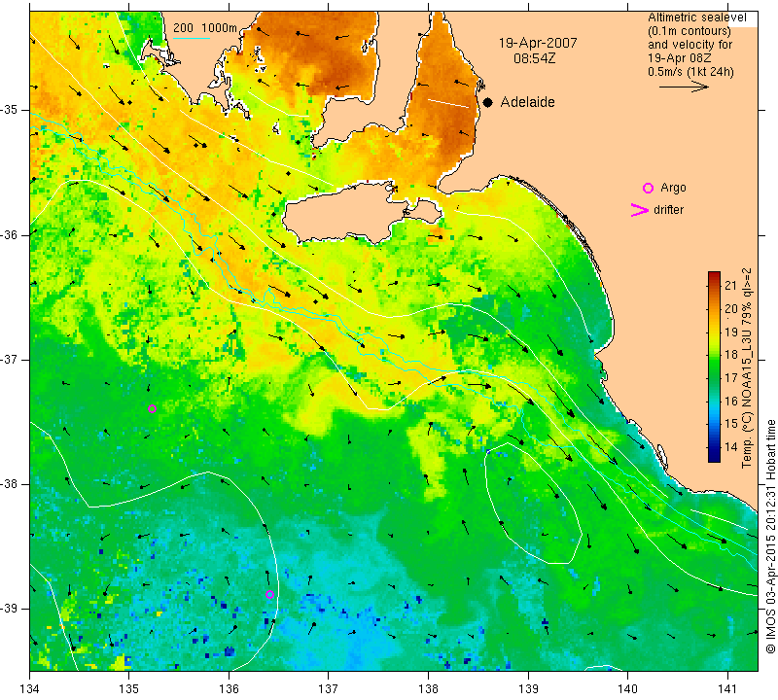Click the 'Altimetric sealevel' legend text
Screen dimensions: 778x700
tap(696, 17)
